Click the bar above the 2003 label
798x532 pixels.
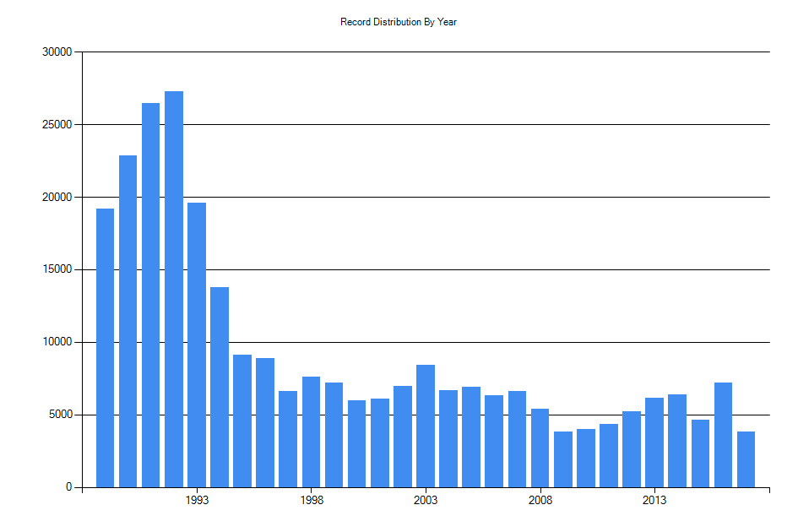(x=426, y=426)
